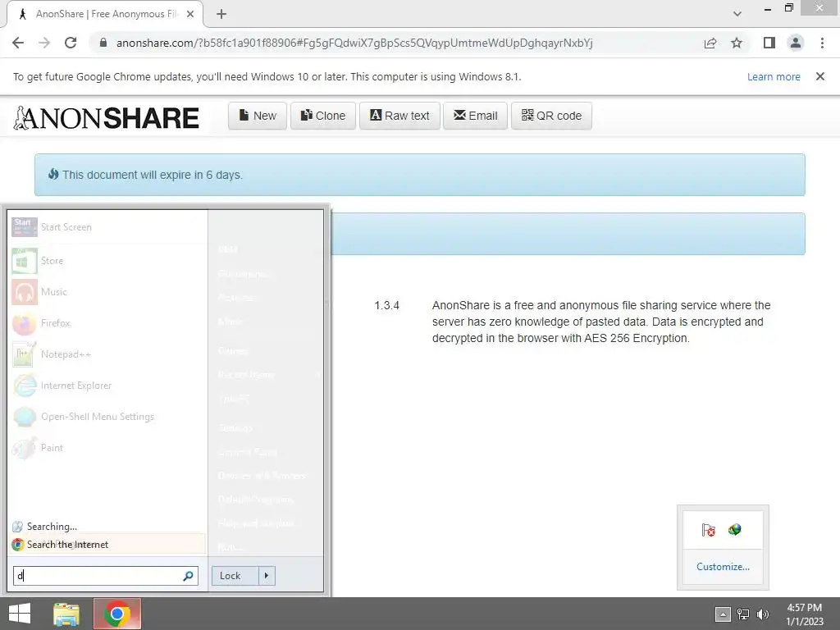Launch Internet Explorer from the Start menu
Viewport: 840px width, 630px height.
point(25,386)
